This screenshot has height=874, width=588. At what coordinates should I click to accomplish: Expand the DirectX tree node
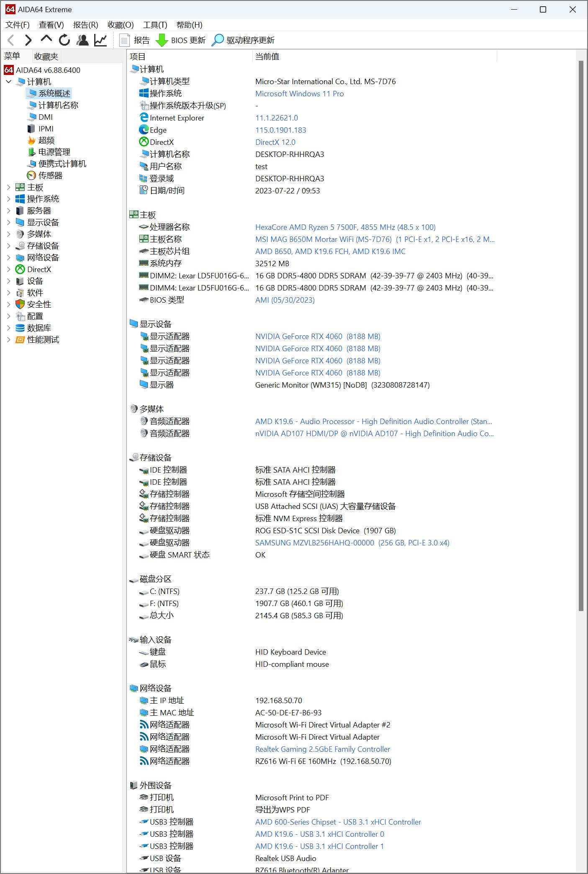click(8, 269)
